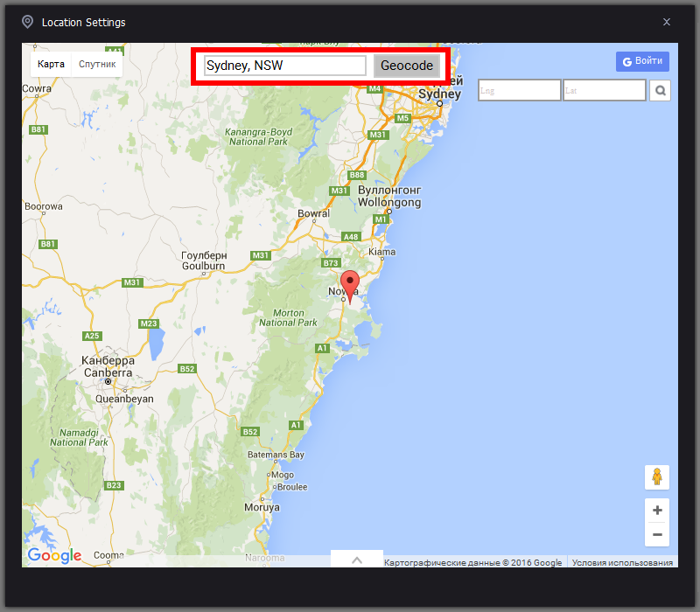This screenshot has height=612, width=700.
Task: Click the Goulburn town label
Action: [x=203, y=266]
